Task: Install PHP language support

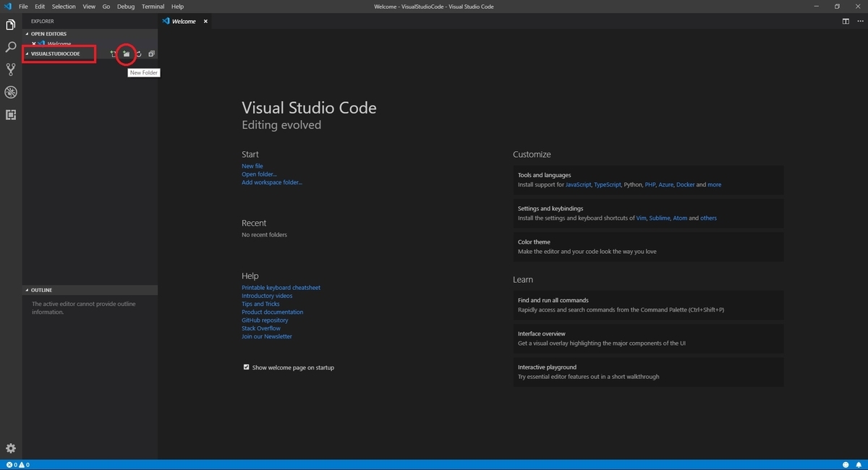Action: pyautogui.click(x=650, y=185)
